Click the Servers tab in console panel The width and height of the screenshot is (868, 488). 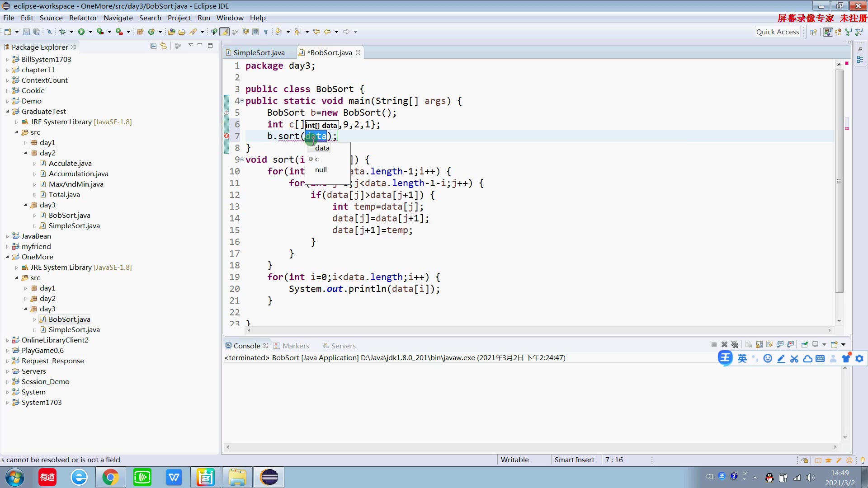(344, 346)
